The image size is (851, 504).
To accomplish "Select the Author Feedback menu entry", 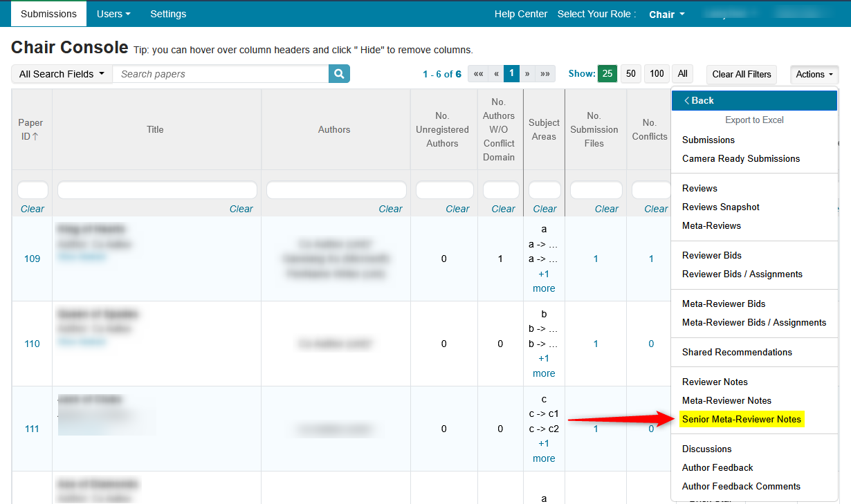I will [717, 467].
